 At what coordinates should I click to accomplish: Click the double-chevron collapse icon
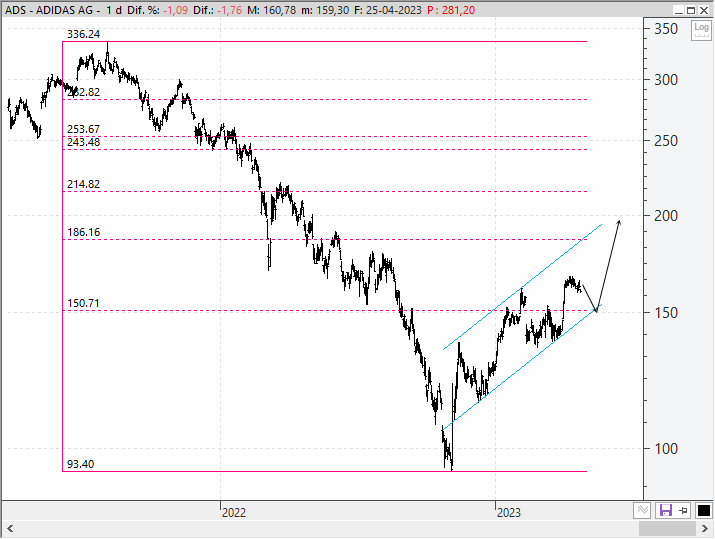click(x=642, y=510)
